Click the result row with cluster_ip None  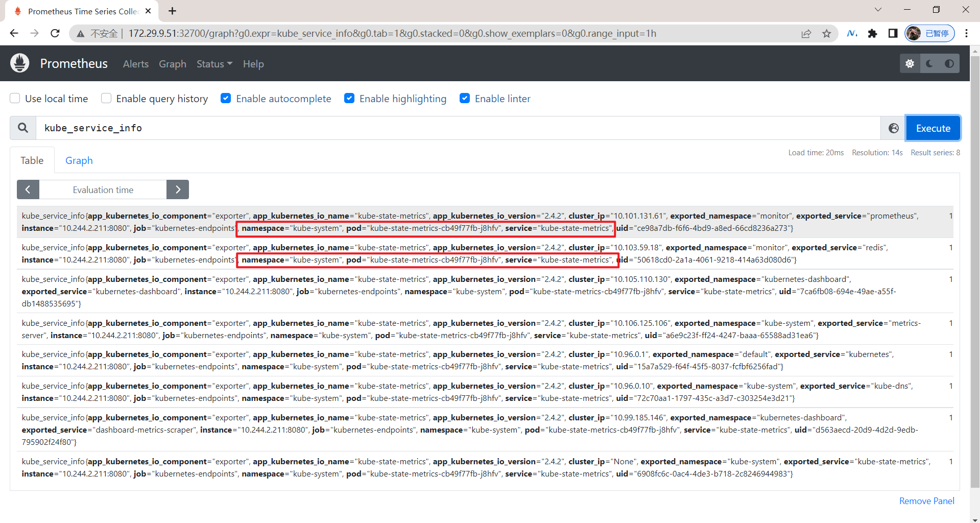click(x=485, y=467)
